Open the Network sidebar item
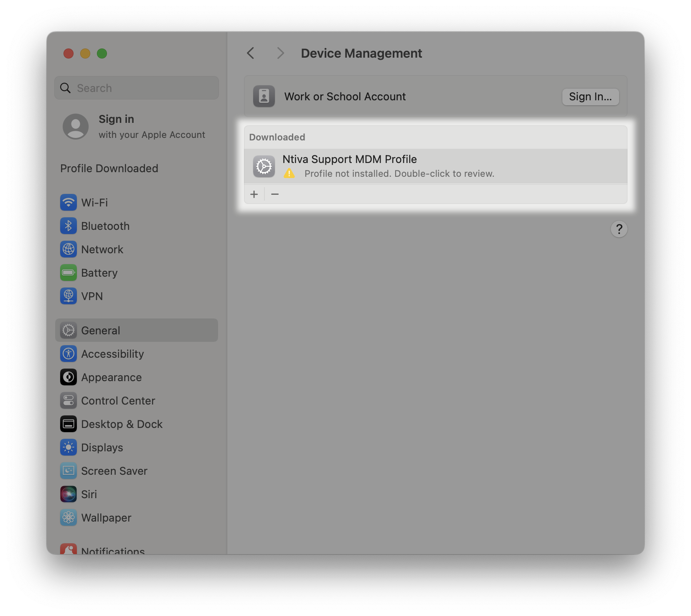 point(137,249)
